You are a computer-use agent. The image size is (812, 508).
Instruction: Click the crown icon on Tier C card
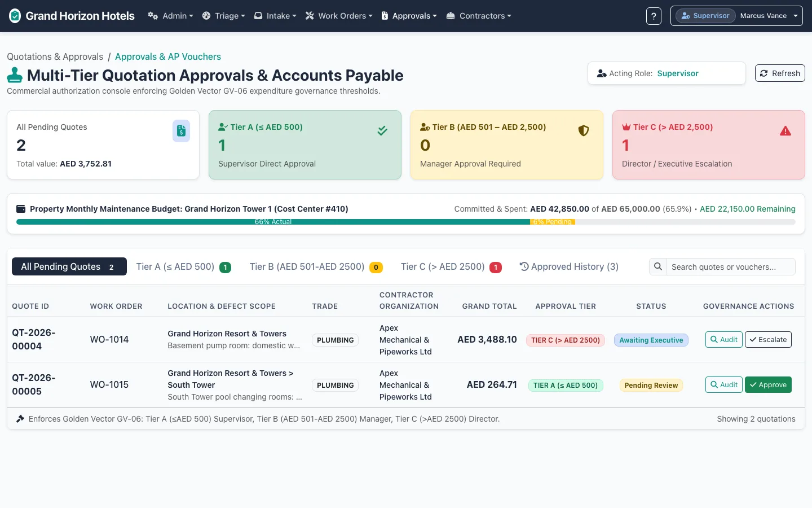[626, 127]
